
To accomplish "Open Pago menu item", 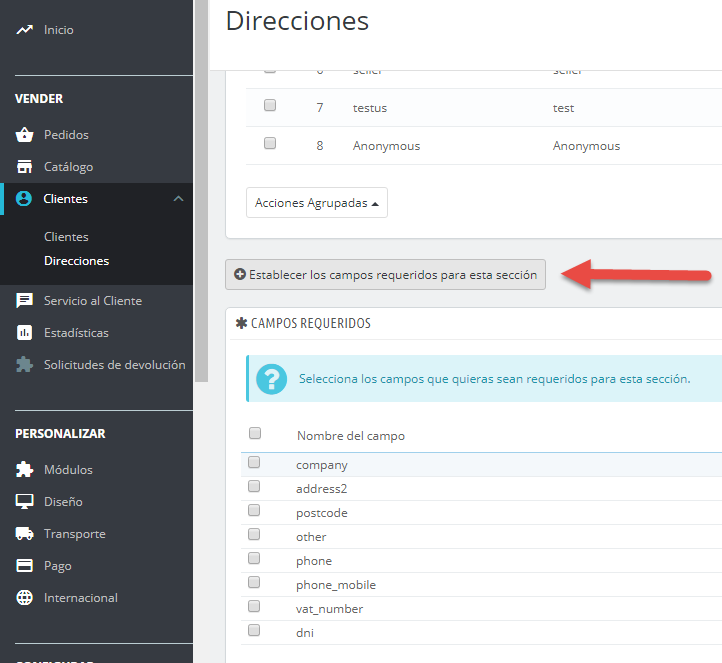I will point(58,566).
